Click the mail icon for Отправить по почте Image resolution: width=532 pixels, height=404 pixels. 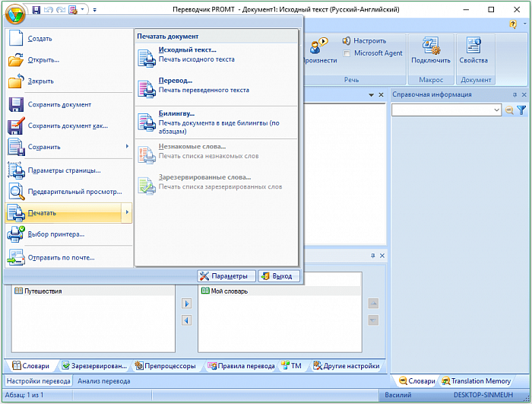pos(16,258)
